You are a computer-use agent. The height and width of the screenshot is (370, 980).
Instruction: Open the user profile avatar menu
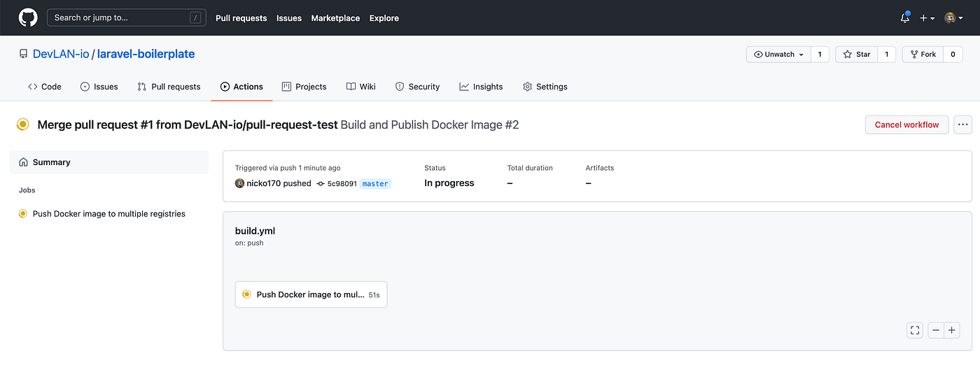(x=953, y=18)
